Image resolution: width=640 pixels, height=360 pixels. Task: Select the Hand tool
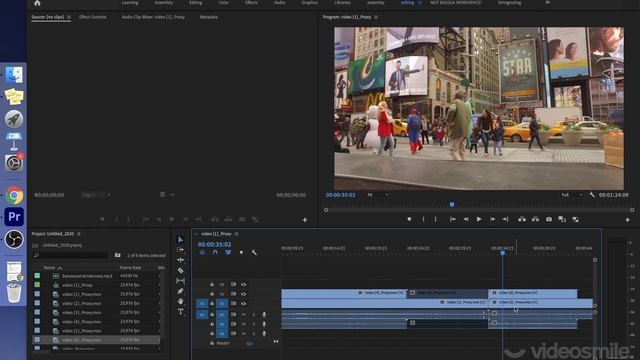[x=180, y=301]
